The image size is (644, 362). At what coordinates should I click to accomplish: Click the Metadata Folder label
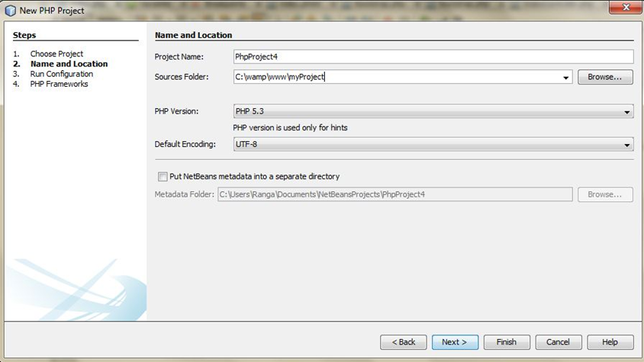click(185, 194)
